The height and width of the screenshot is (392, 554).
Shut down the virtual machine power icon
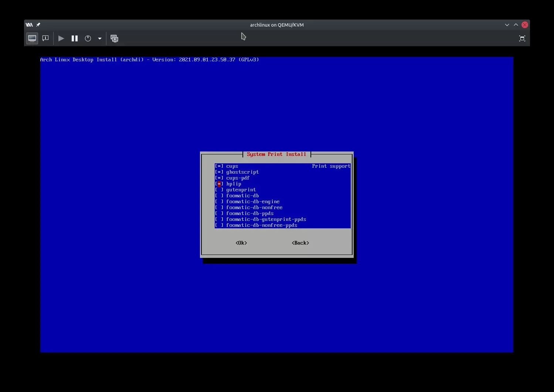[88, 38]
